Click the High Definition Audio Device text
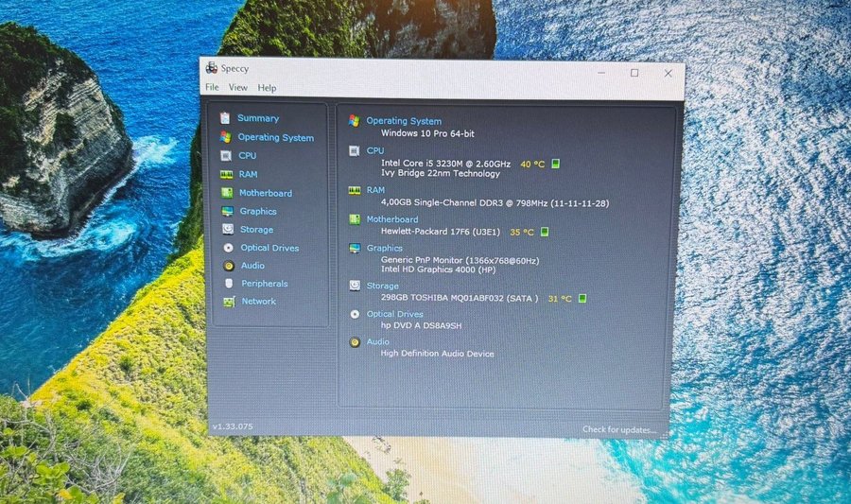The height and width of the screenshot is (504, 851). pos(438,354)
